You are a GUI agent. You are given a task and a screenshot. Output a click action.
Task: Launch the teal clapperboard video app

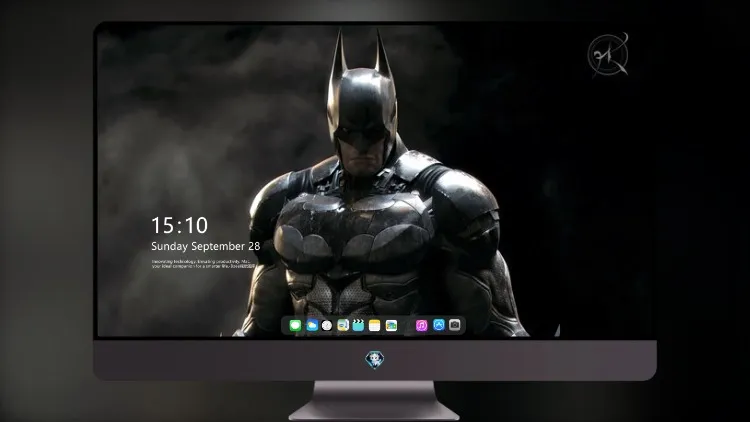tap(359, 325)
